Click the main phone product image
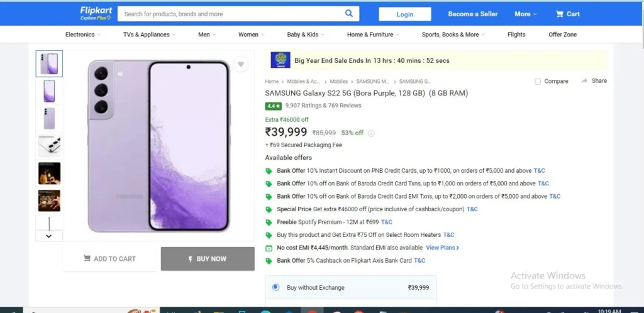Screen dimensions: 644x313 158,146
